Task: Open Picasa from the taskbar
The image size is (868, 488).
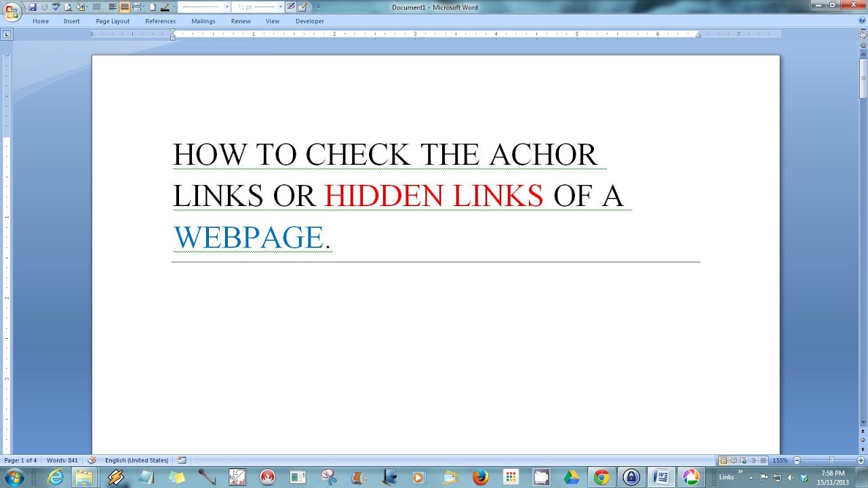Action: pos(691,477)
